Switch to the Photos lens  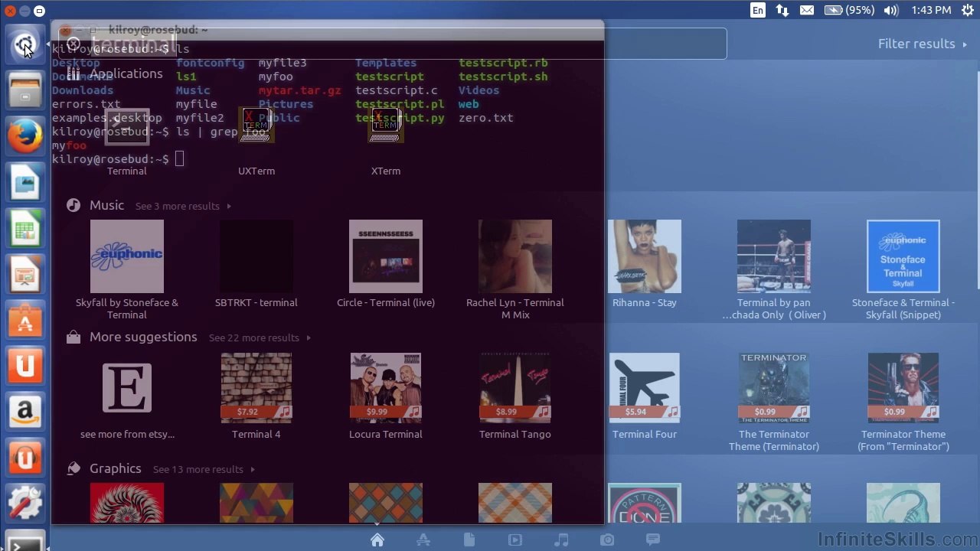(x=607, y=540)
